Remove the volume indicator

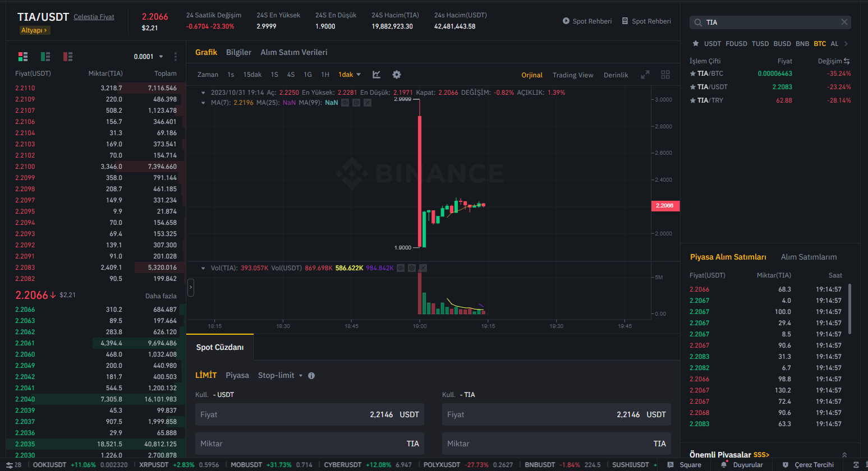click(423, 268)
